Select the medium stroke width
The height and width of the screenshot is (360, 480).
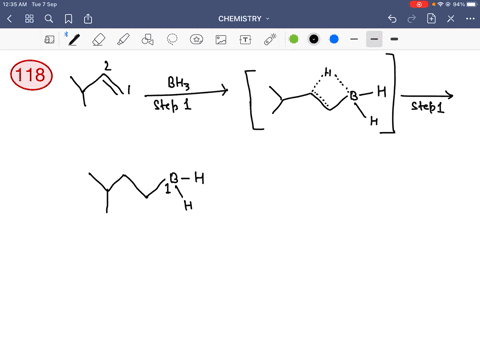(x=374, y=39)
